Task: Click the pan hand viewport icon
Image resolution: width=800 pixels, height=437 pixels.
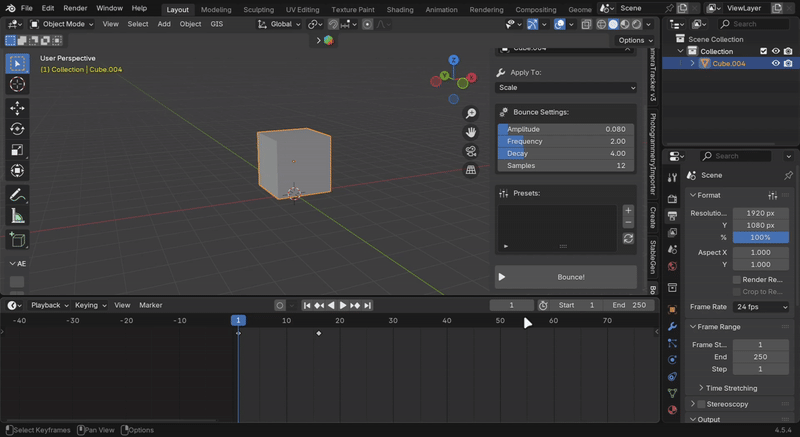Action: click(x=471, y=132)
